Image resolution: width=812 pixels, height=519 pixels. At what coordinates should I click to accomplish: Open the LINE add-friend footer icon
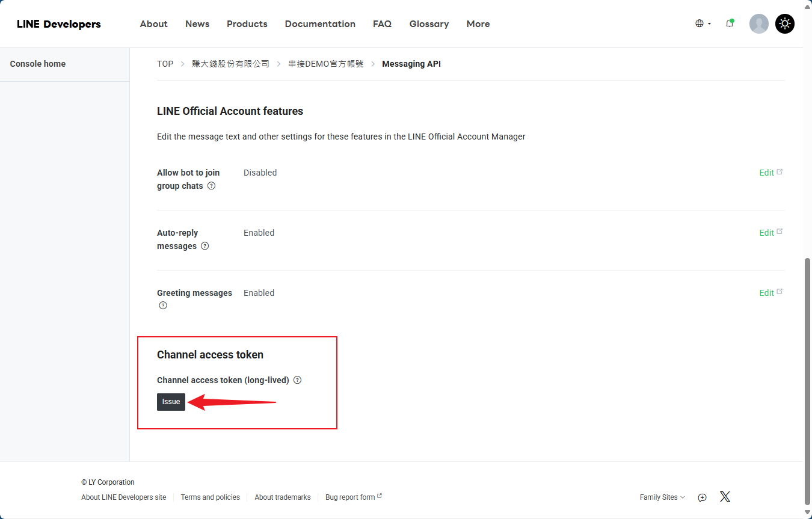click(x=702, y=497)
